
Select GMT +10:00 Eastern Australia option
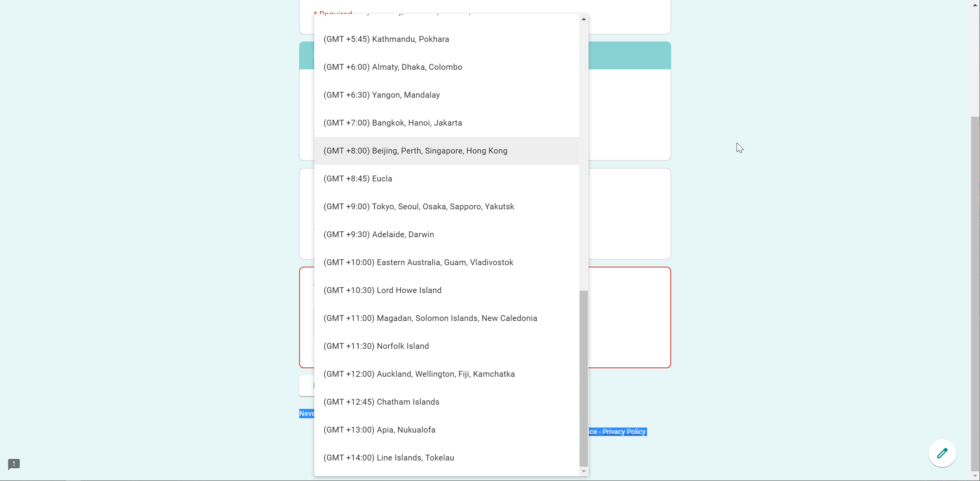[x=418, y=262]
